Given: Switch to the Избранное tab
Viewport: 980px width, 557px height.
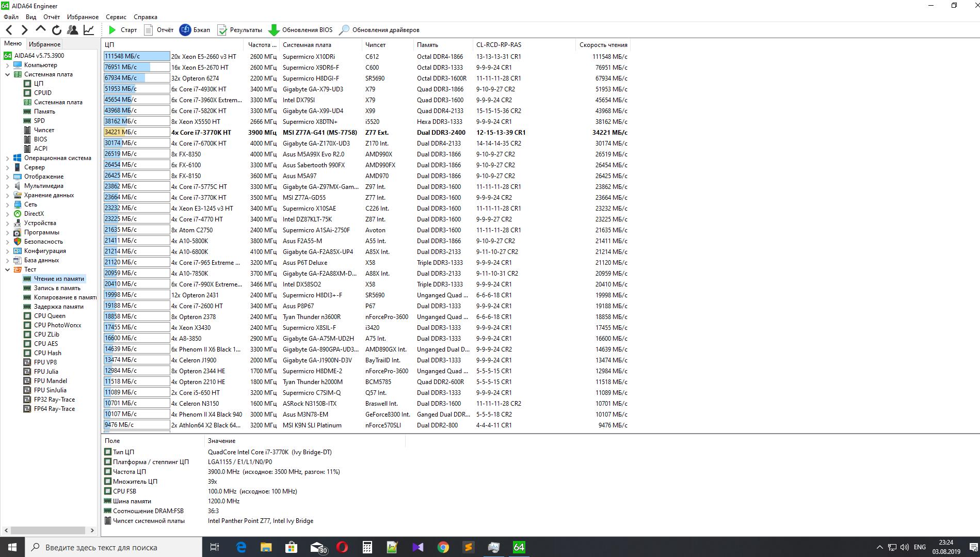Looking at the screenshot, I should click(x=44, y=44).
